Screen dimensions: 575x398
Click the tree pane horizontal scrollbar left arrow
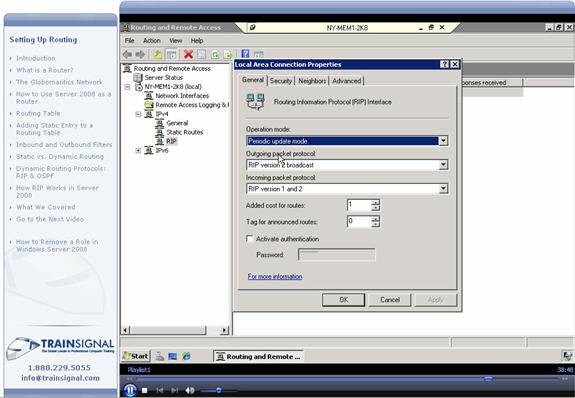click(x=126, y=330)
